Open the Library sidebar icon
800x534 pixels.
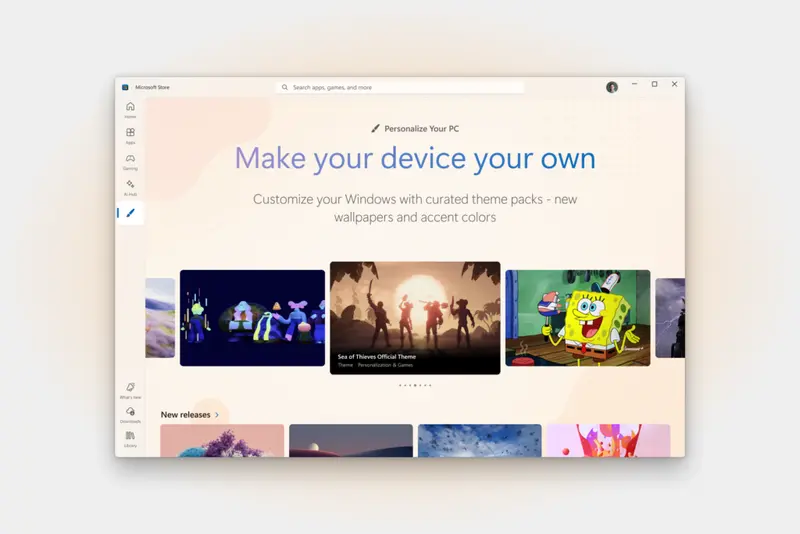click(x=130, y=436)
